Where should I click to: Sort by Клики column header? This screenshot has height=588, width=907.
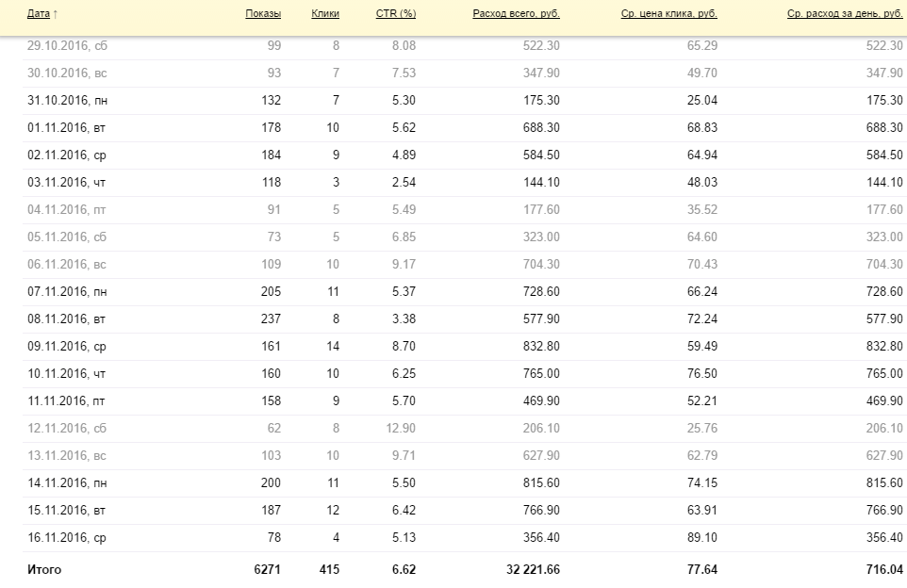[x=325, y=14]
